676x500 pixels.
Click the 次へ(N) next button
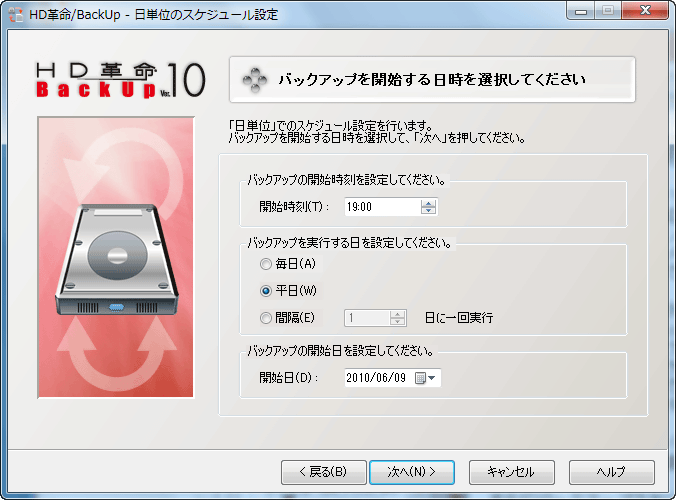412,472
